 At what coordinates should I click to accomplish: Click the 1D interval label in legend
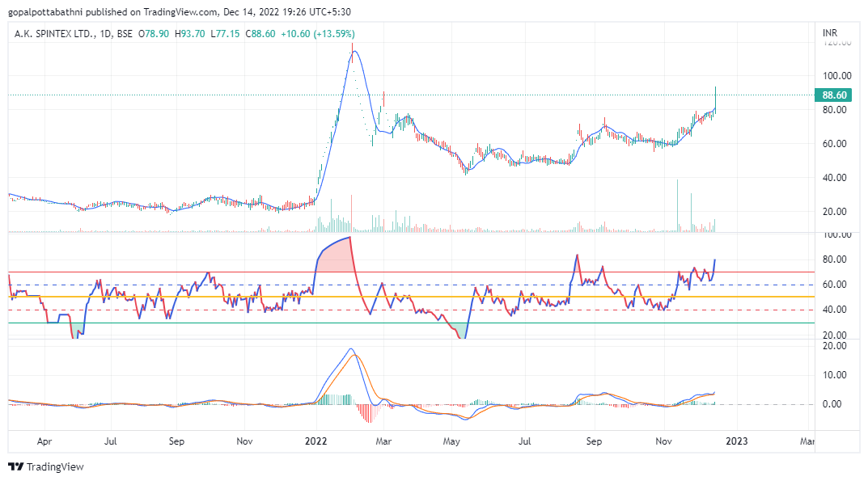point(105,34)
